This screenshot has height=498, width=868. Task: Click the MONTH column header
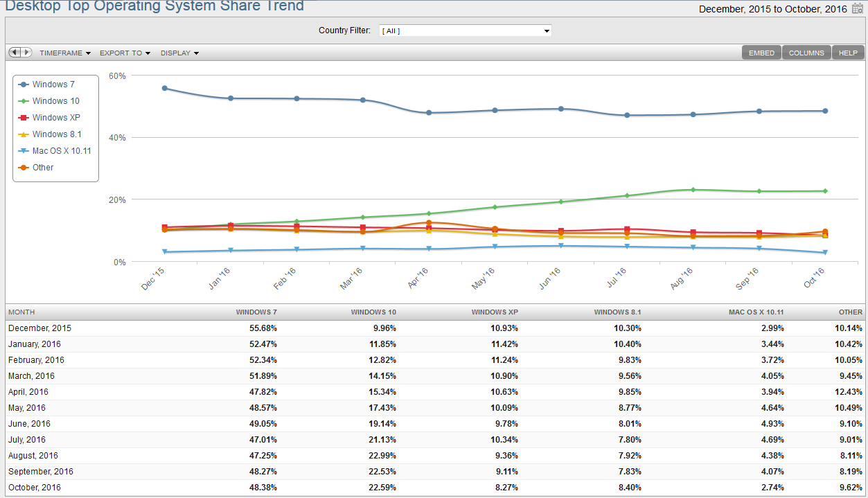tap(21, 312)
